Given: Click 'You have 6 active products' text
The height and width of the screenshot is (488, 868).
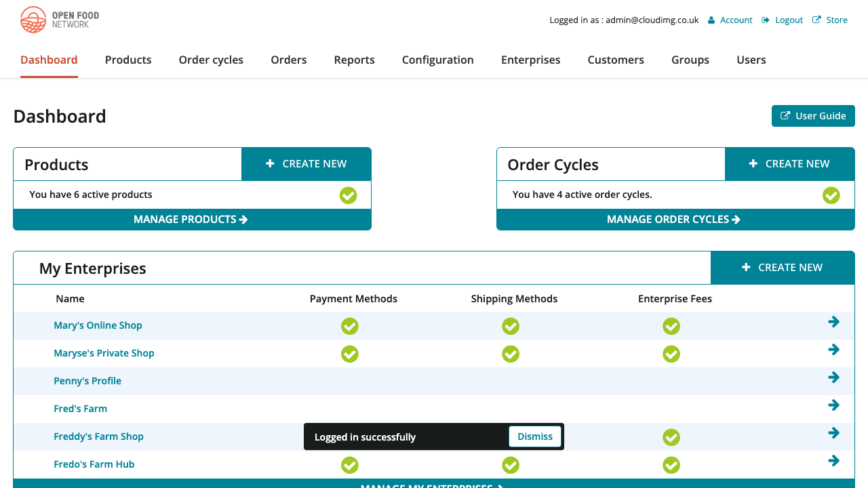Looking at the screenshot, I should (x=91, y=195).
